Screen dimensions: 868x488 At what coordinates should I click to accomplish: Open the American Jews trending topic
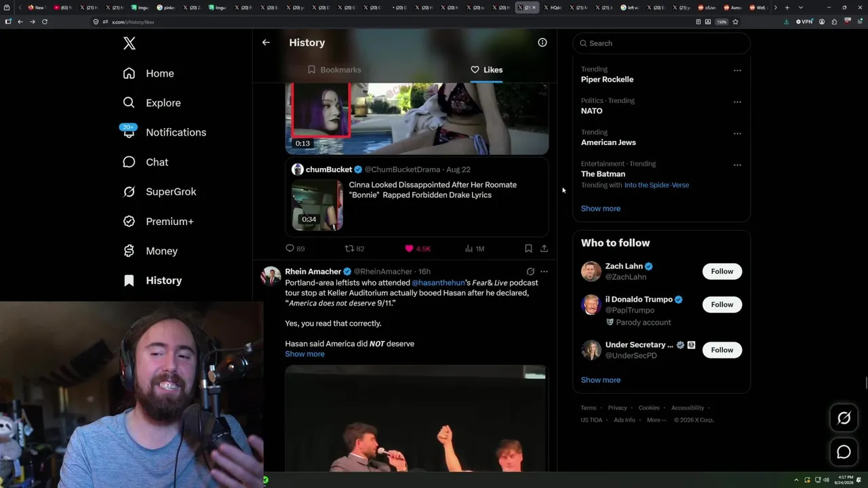(x=608, y=142)
